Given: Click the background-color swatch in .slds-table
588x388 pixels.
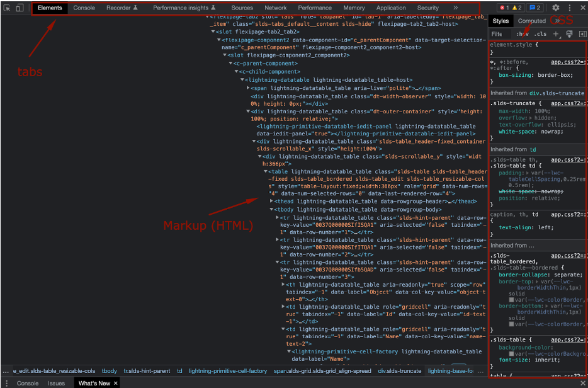Looking at the screenshot, I should pos(511,354).
